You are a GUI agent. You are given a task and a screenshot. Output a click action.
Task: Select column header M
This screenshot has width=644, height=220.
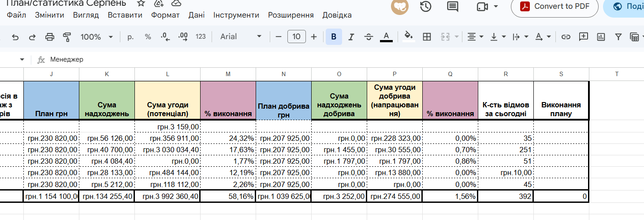click(228, 74)
